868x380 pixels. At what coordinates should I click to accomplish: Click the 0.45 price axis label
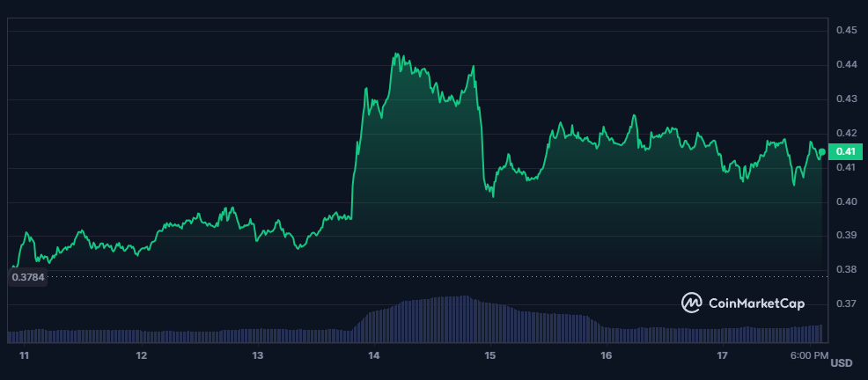point(846,31)
